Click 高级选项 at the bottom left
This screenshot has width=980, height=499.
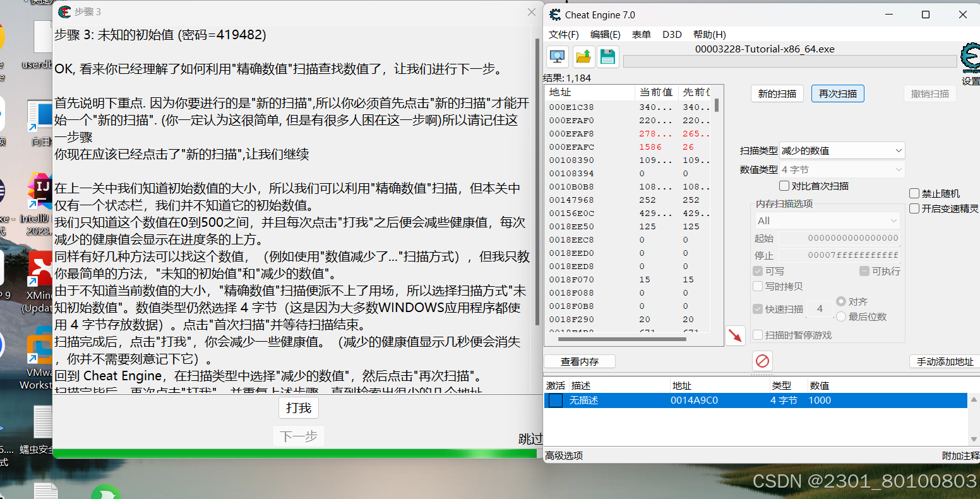pyautogui.click(x=564, y=455)
